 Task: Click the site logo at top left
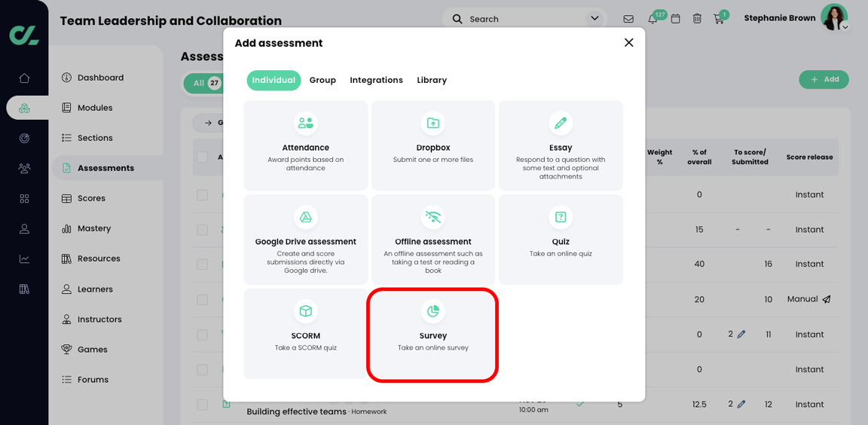(x=24, y=35)
